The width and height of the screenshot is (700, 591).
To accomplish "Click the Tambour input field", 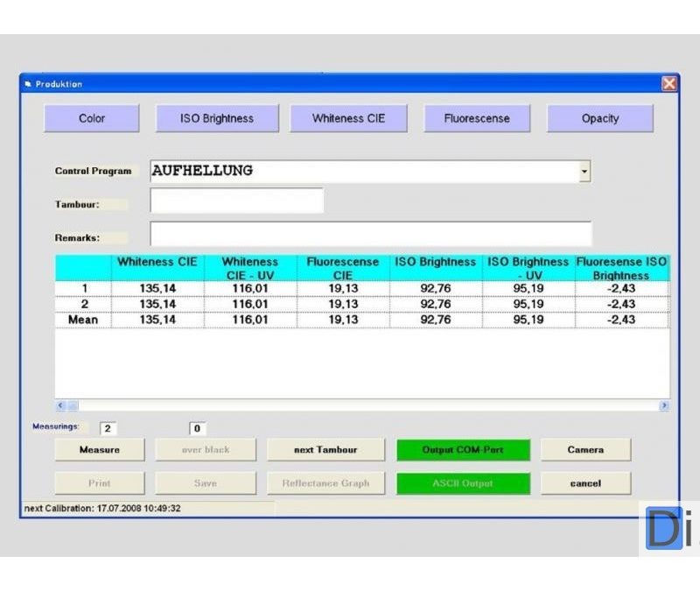I will tap(236, 201).
